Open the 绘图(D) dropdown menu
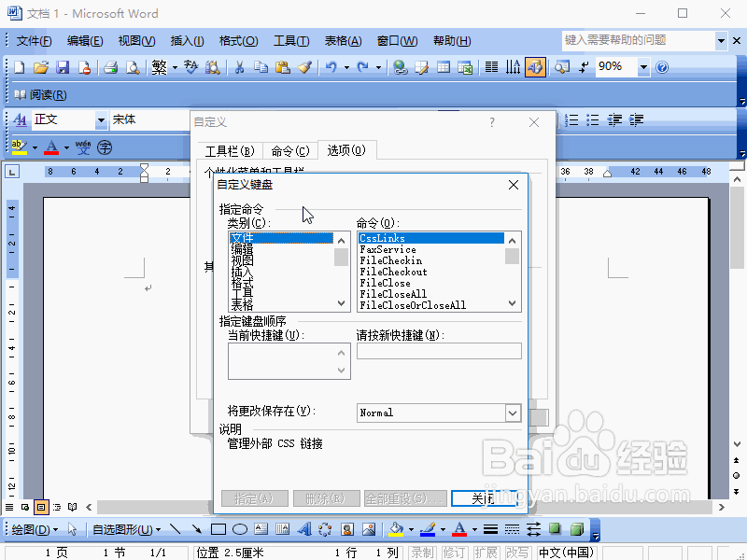747x560 pixels. [35, 529]
